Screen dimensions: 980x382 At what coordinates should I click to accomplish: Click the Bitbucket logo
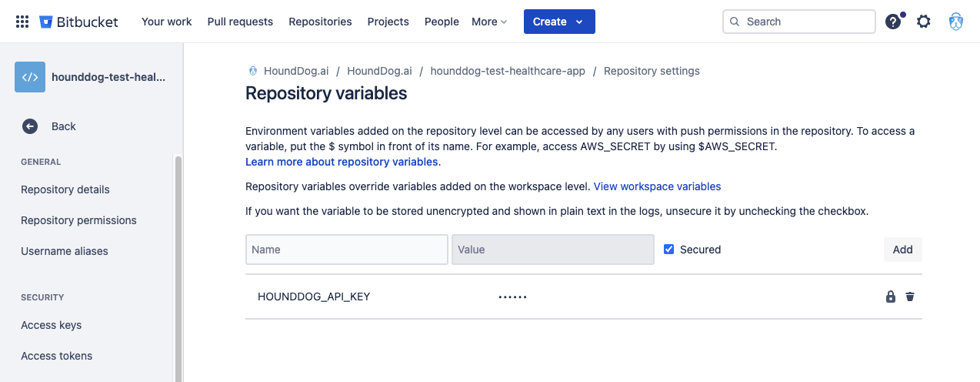tap(78, 22)
